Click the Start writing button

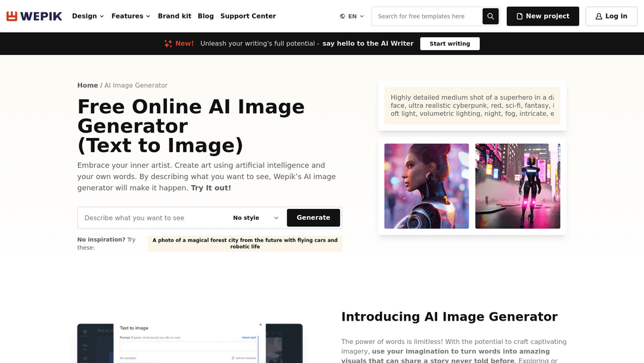(x=450, y=44)
